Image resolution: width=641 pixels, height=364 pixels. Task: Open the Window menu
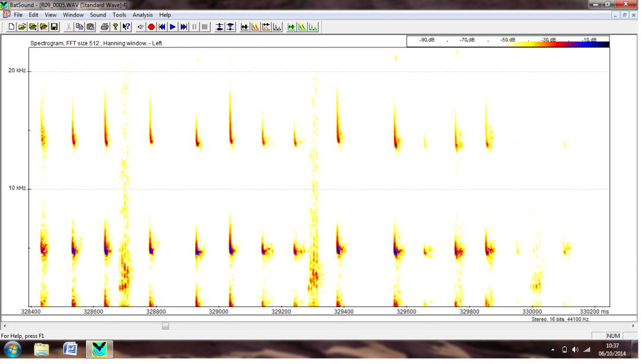coord(73,15)
